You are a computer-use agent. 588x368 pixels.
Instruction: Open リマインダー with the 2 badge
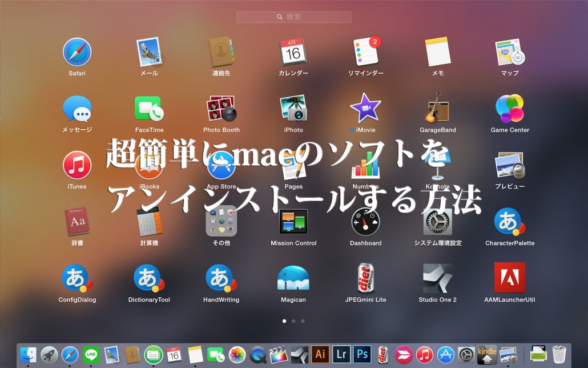pos(366,52)
